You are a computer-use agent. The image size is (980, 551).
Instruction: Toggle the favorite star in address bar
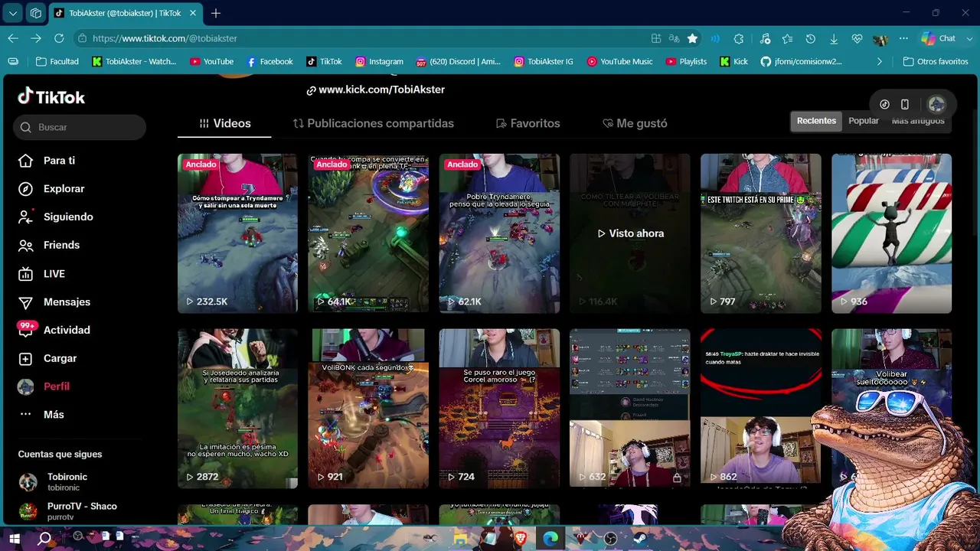point(692,38)
